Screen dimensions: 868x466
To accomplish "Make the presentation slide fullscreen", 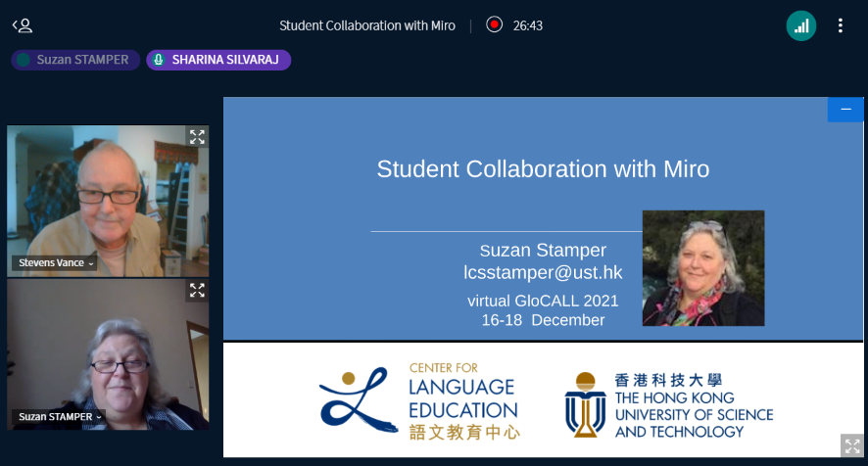I will [852, 445].
